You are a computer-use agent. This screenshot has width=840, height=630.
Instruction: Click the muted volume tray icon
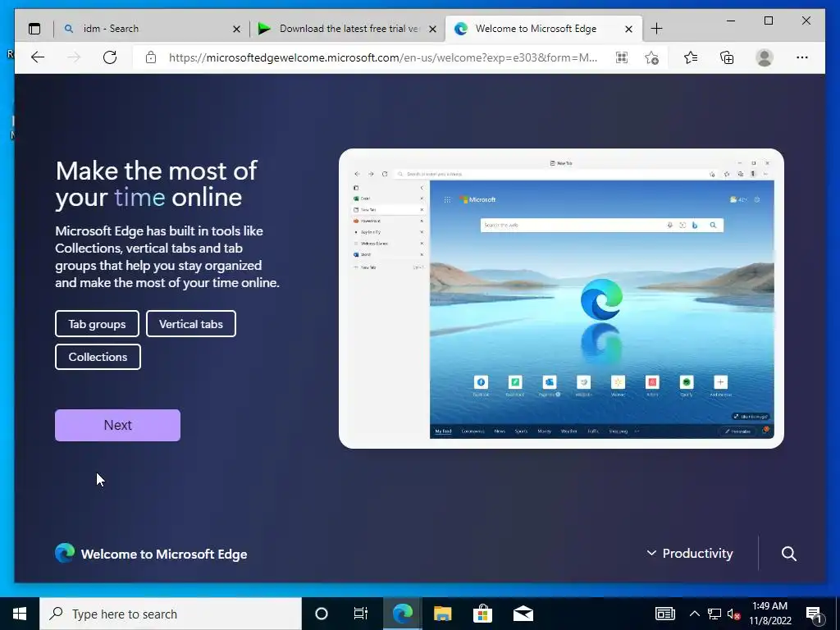click(733, 614)
